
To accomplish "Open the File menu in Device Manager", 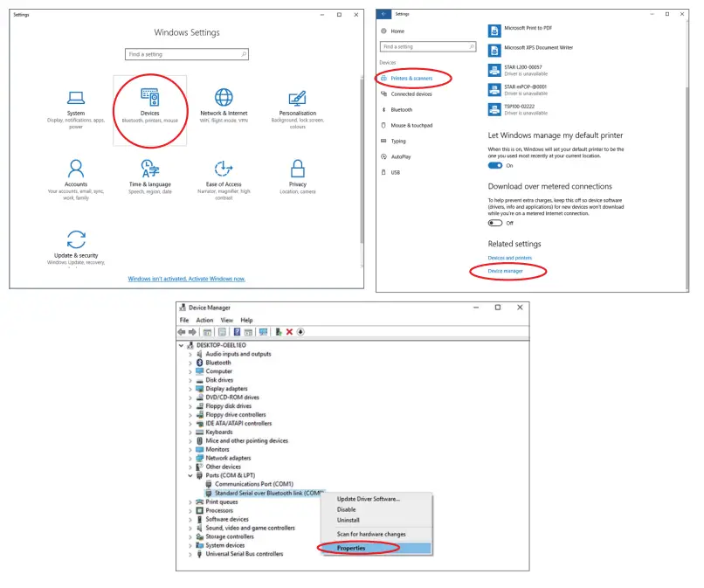I will [184, 321].
